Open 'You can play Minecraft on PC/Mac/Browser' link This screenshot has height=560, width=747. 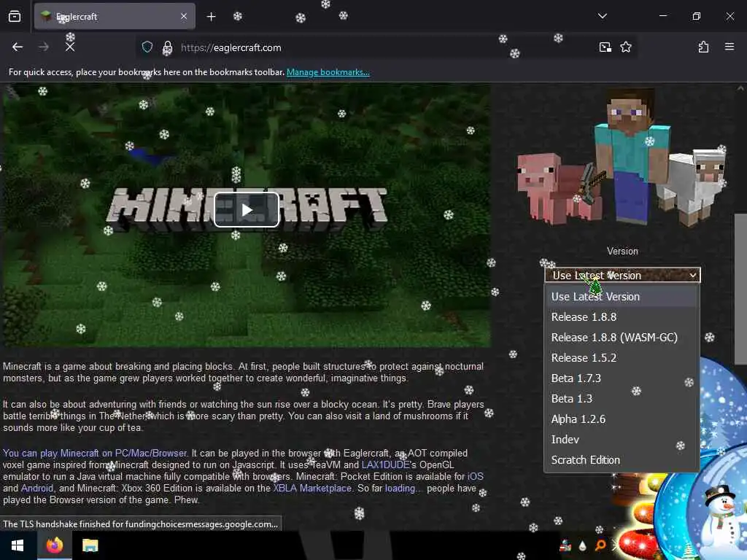[x=95, y=454]
